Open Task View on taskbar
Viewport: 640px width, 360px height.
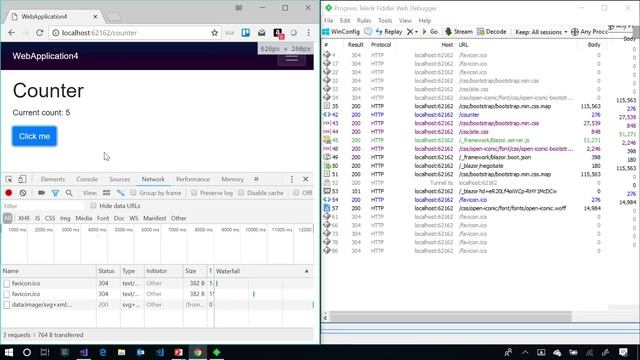[x=45, y=352]
